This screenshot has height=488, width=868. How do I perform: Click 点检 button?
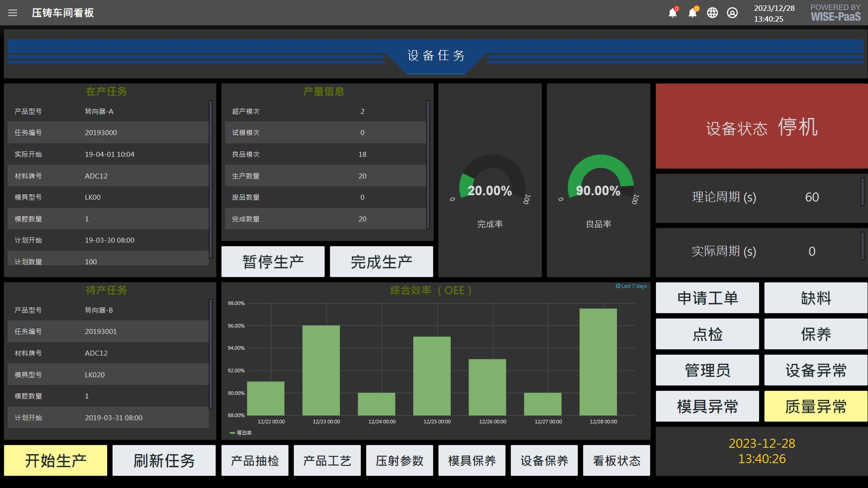point(708,334)
